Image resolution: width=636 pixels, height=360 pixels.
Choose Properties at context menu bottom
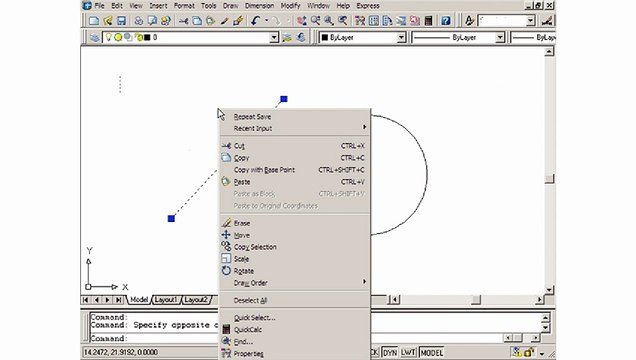pyautogui.click(x=294, y=354)
